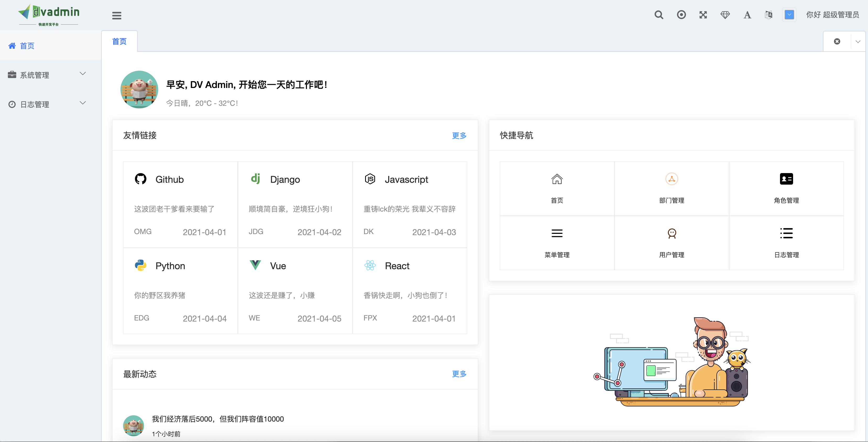Open the tab bar dropdown chevron

tap(858, 41)
